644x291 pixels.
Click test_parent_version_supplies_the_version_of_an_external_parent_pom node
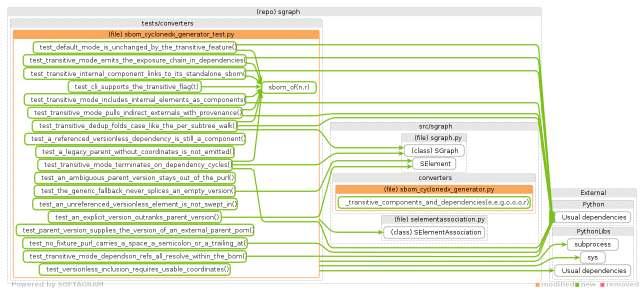coord(135,230)
